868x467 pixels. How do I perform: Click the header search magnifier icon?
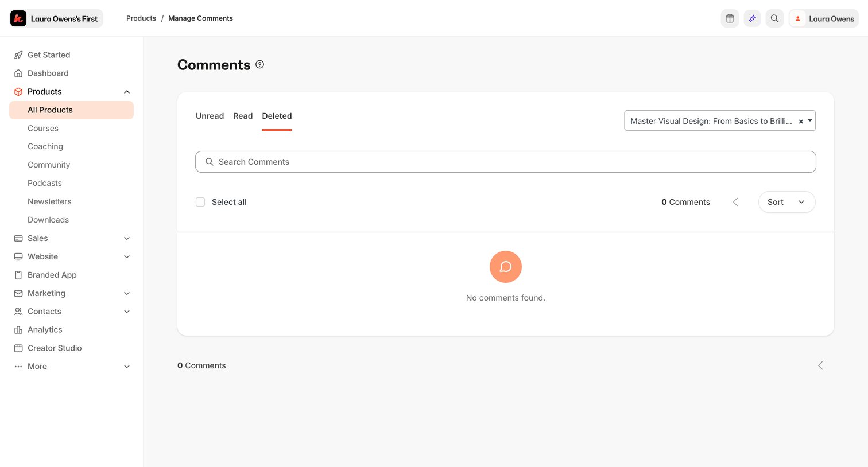click(774, 18)
